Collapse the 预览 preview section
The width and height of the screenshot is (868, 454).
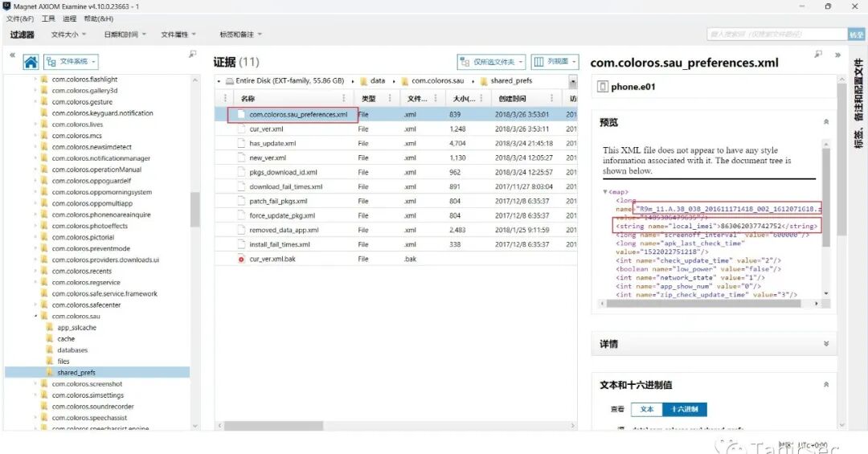pyautogui.click(x=826, y=122)
